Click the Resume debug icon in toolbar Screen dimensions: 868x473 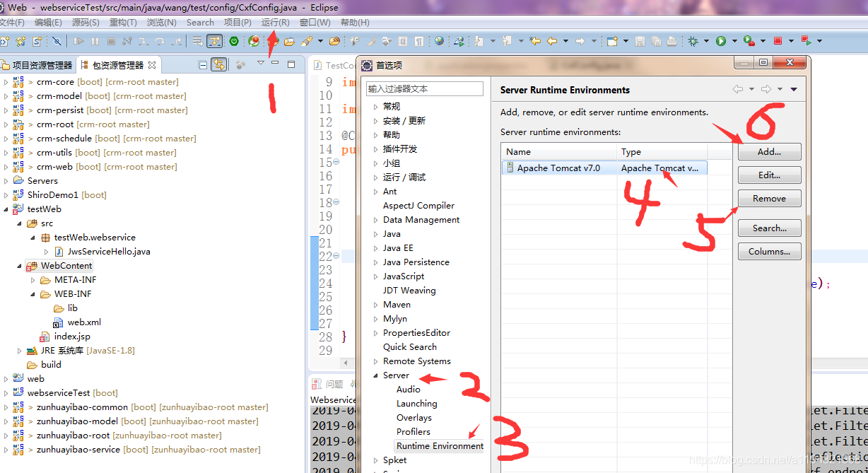pyautogui.click(x=79, y=41)
